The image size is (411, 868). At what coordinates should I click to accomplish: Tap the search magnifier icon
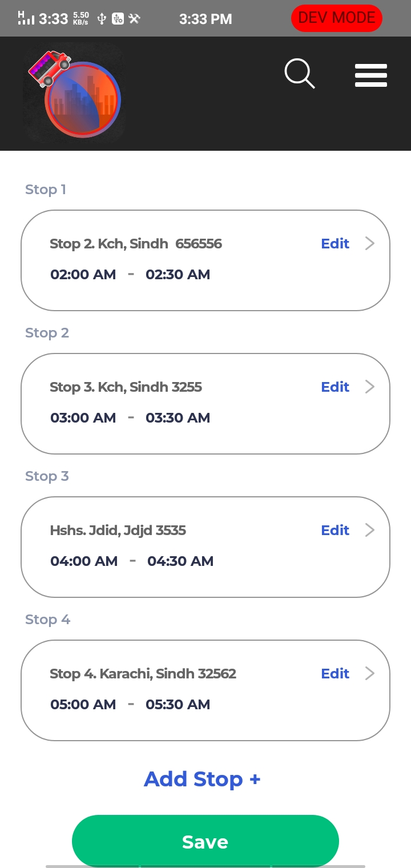300,74
